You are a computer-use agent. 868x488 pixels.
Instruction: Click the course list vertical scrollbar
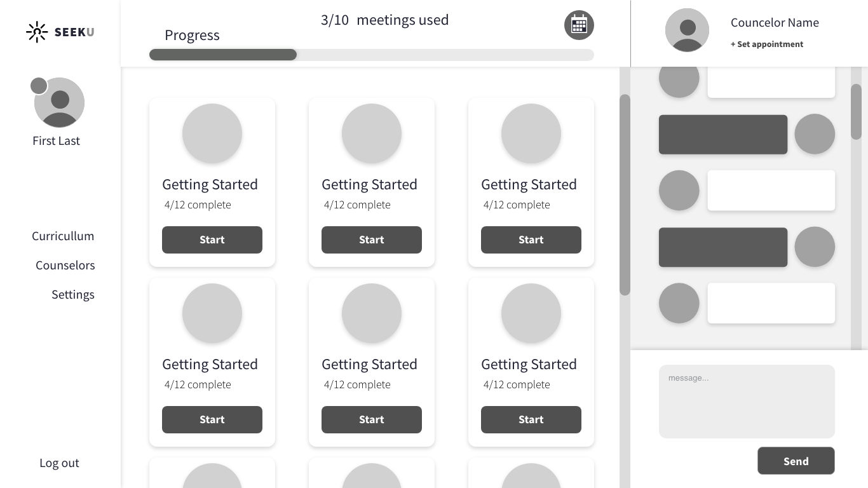tap(625, 194)
